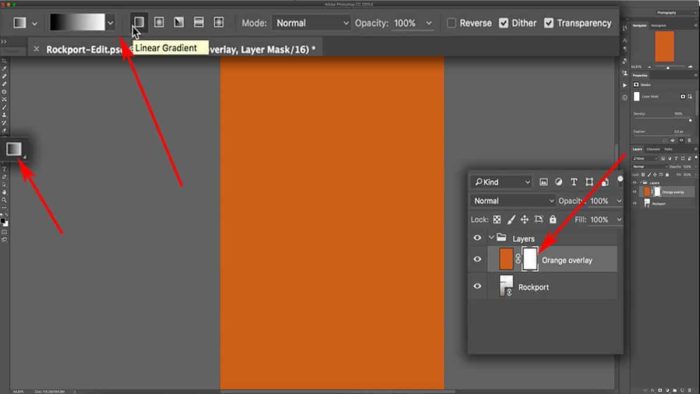Open the gradient Mode dropdown
700x394 pixels.
(311, 23)
